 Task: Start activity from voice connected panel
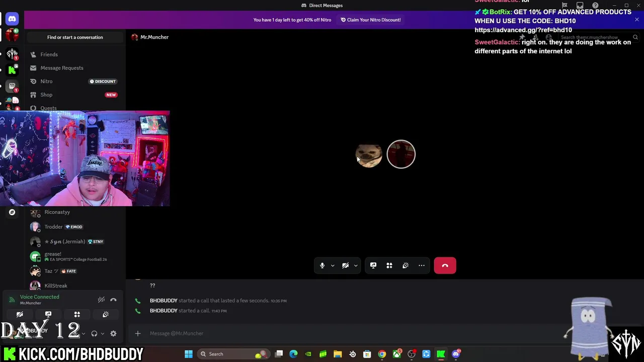tap(77, 314)
